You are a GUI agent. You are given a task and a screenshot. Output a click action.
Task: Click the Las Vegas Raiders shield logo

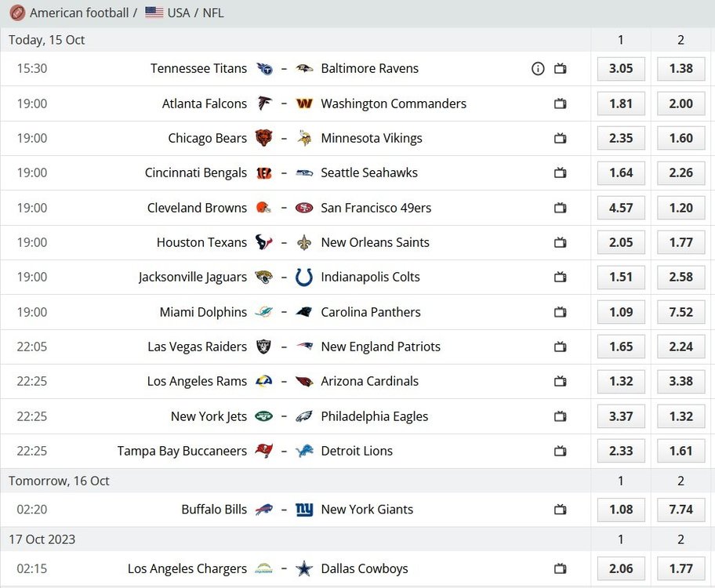pyautogui.click(x=263, y=347)
